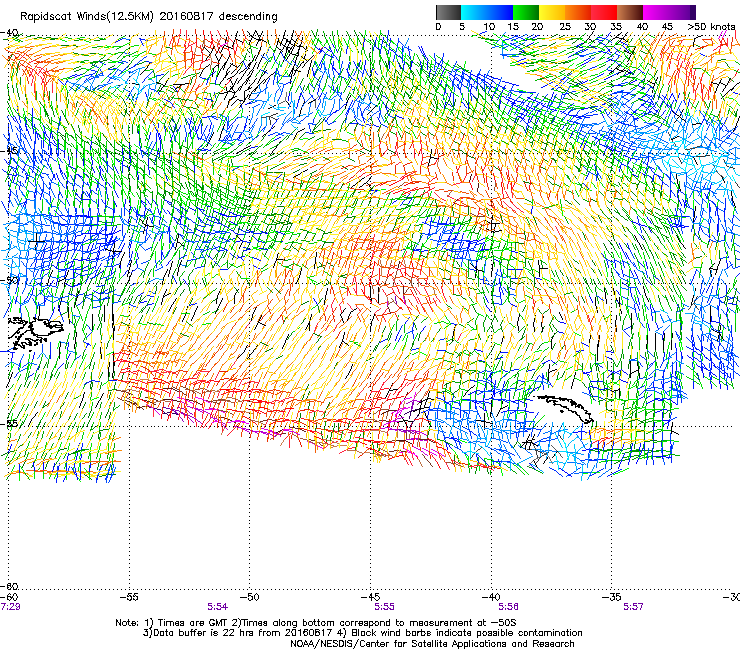
Task: Click the purple time label '5:55'
Action: [385, 607]
